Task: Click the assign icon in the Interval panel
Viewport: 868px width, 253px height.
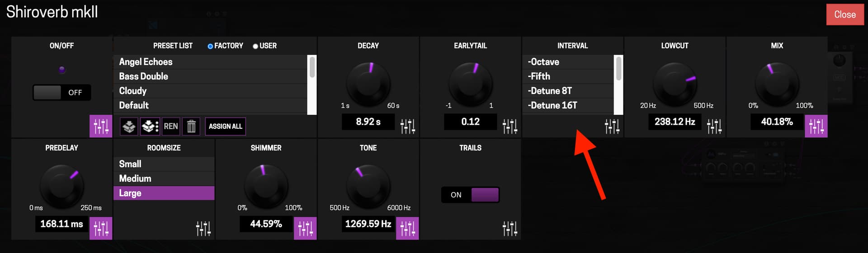Action: [612, 126]
